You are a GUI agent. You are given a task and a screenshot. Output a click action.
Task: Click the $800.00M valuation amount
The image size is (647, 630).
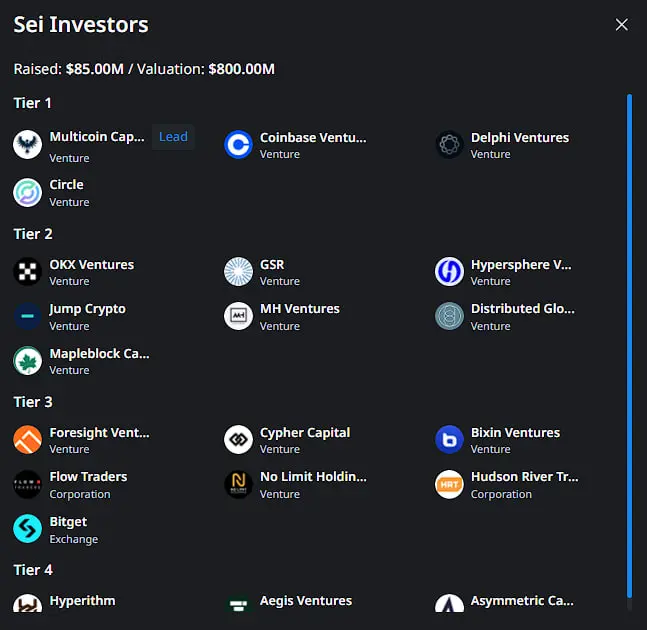click(241, 69)
